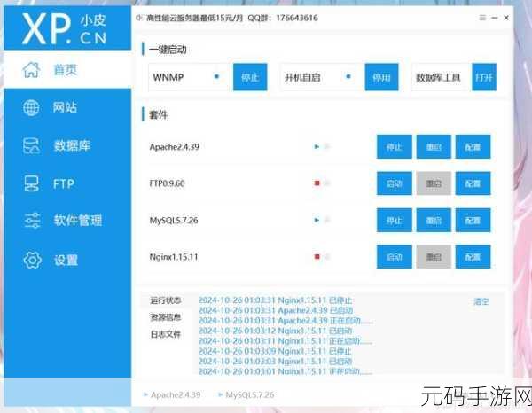
Task: Click FTP0.9.60 stopped red square icon
Action: click(x=317, y=183)
